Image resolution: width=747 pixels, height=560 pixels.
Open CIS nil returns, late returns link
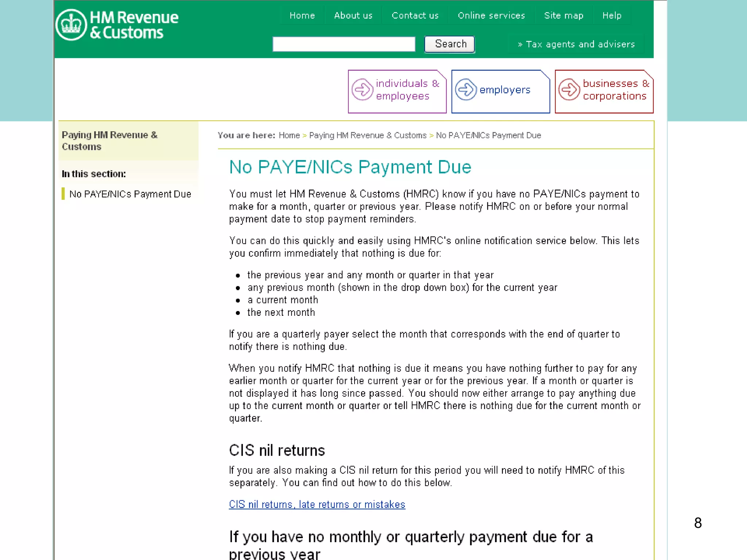click(x=317, y=504)
